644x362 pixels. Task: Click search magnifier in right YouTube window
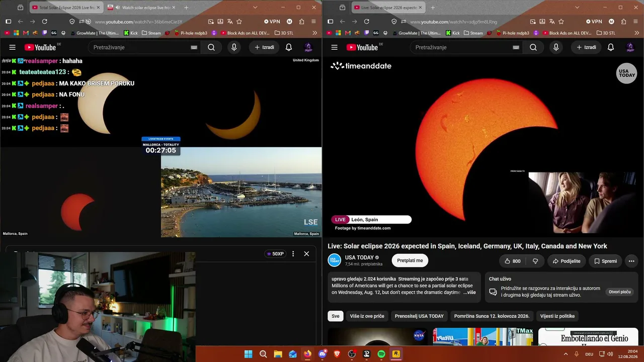[533, 47]
